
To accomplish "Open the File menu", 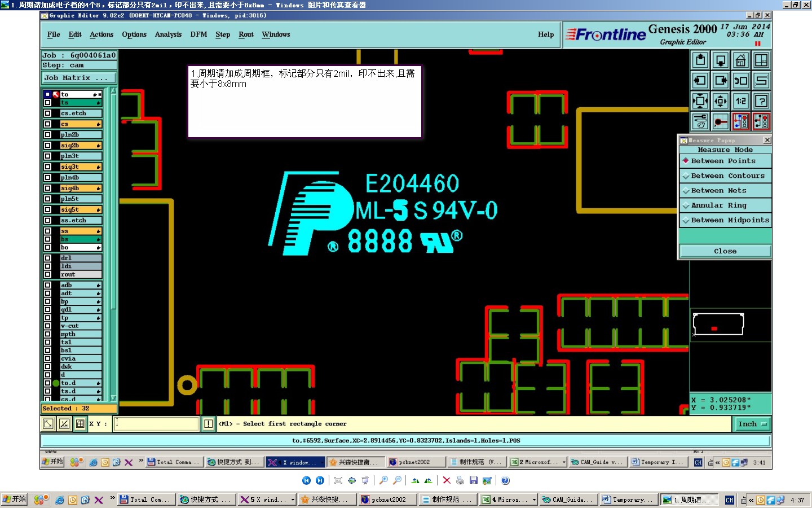I will 54,34.
